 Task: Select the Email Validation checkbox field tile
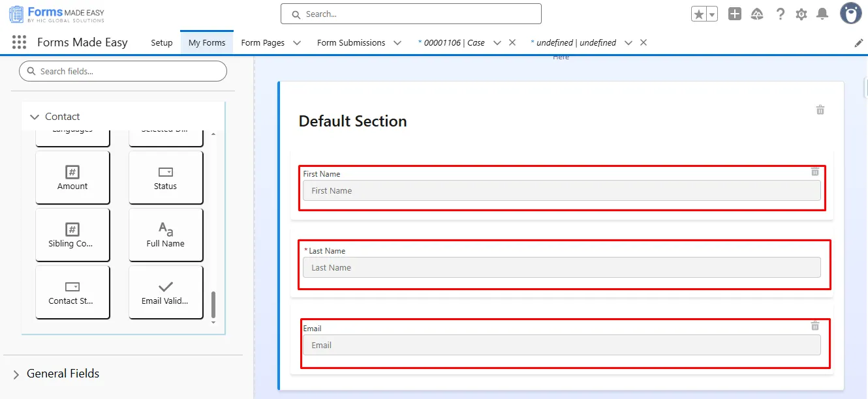[x=166, y=292]
